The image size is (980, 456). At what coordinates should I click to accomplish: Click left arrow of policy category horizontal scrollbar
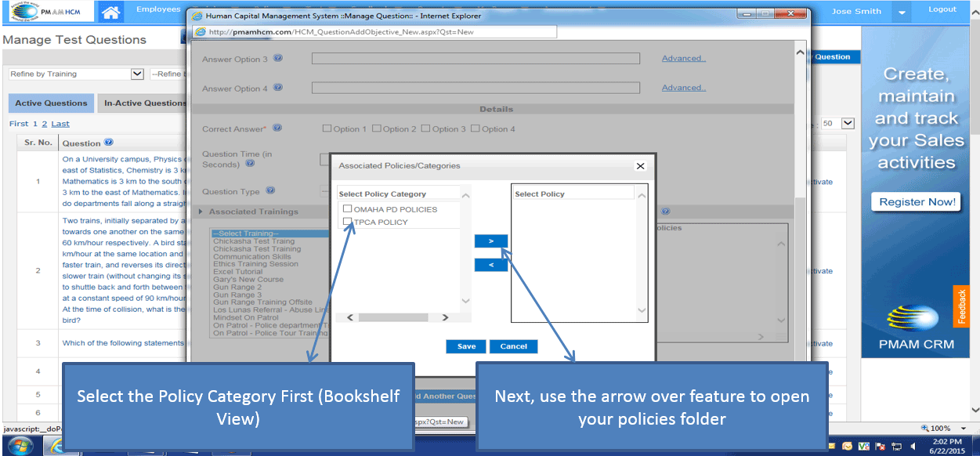349,317
